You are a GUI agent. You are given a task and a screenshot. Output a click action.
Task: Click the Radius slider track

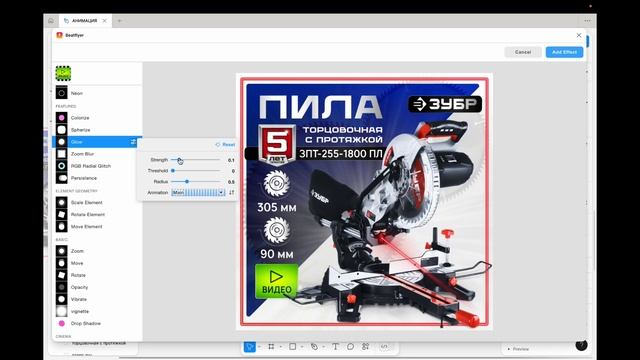tap(196, 181)
